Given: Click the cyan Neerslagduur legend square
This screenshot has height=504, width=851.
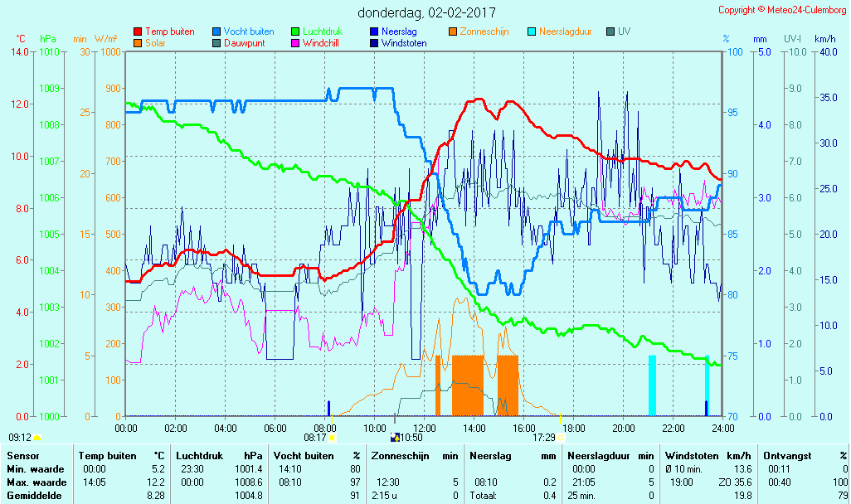Looking at the screenshot, I should [x=532, y=31].
